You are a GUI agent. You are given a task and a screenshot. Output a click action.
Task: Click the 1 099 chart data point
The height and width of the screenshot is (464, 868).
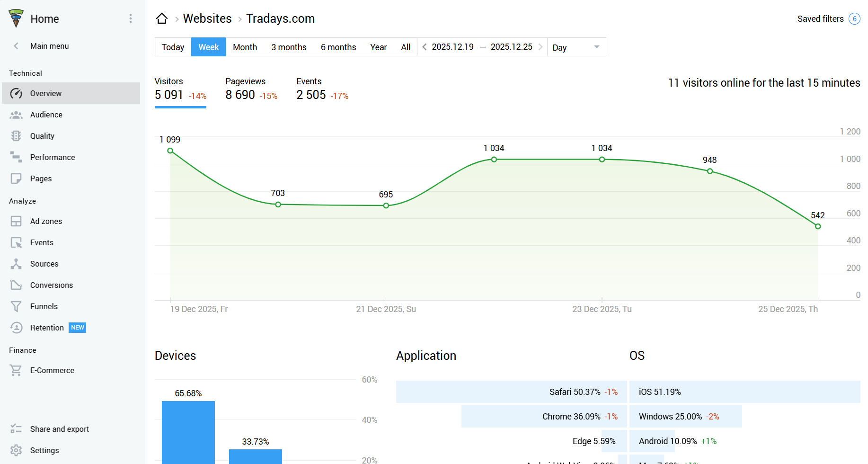pos(170,151)
